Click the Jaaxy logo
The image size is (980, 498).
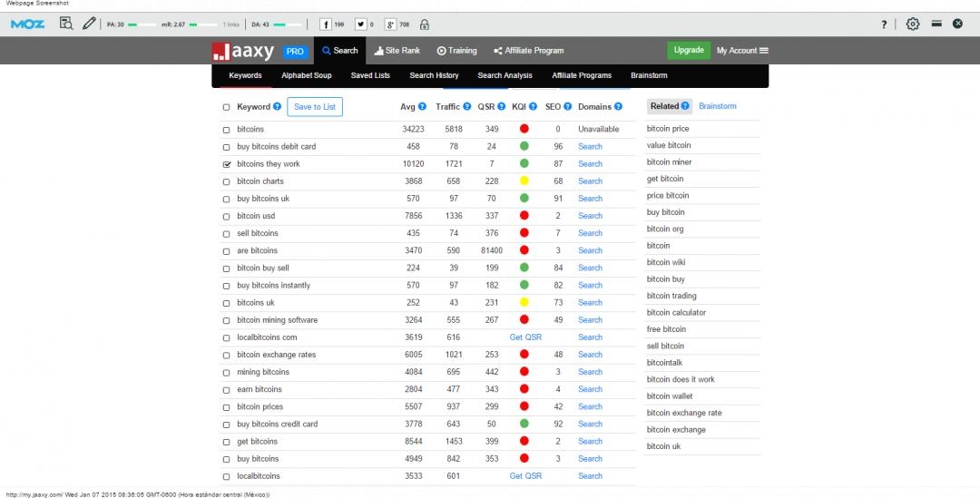tap(243, 51)
